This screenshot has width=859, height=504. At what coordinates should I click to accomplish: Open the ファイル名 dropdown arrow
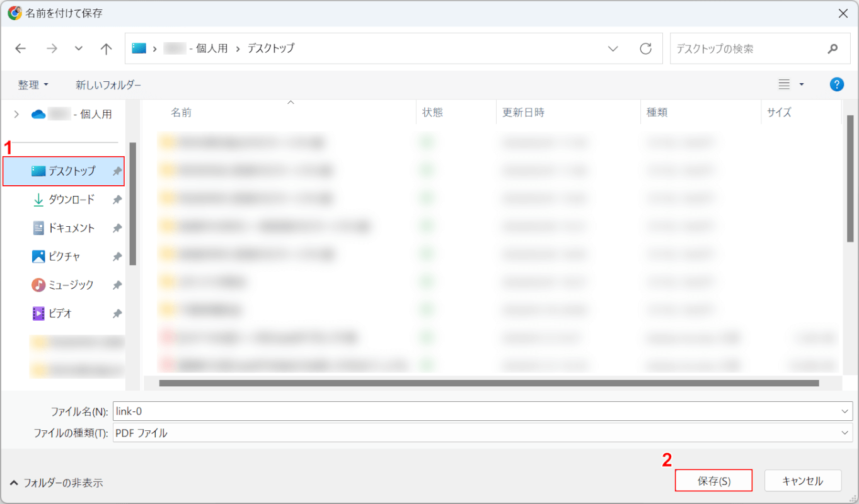[845, 411]
